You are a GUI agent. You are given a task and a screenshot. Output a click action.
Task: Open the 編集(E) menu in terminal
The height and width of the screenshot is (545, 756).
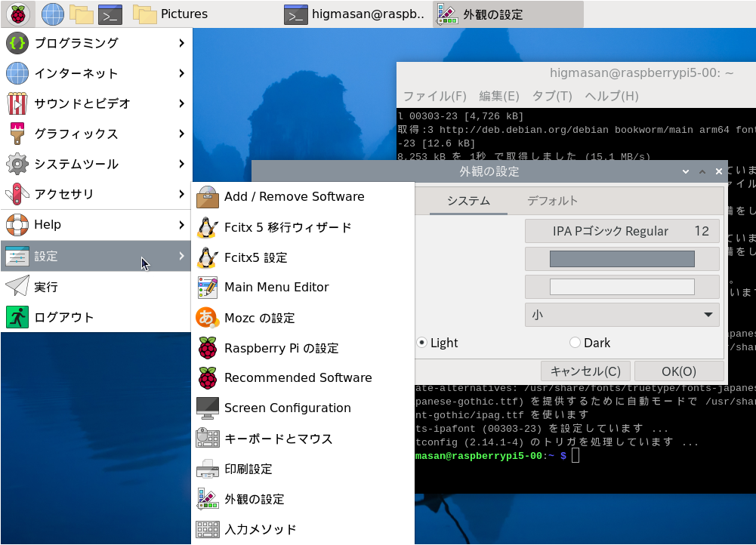499,96
